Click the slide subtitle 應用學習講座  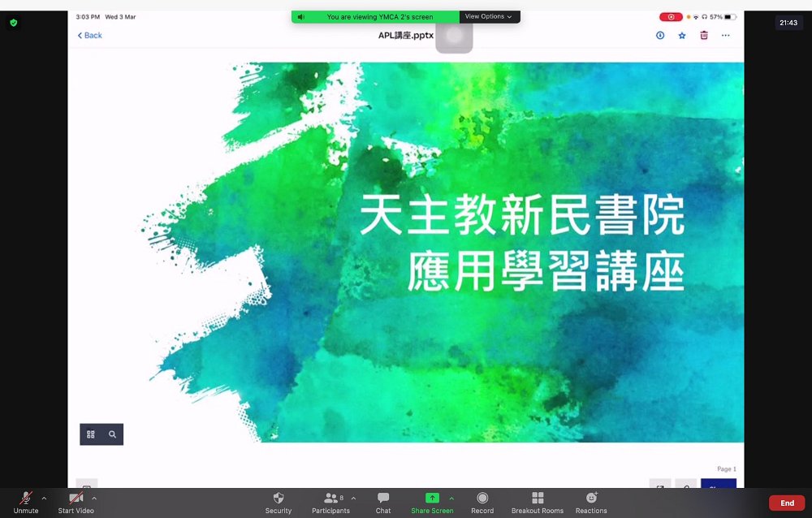[x=546, y=271]
